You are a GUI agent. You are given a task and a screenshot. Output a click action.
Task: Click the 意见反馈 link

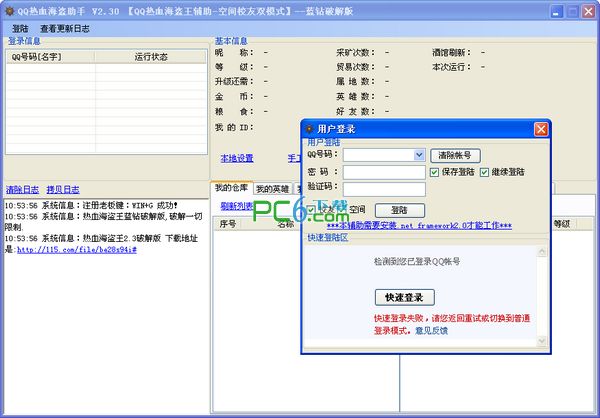431,330
